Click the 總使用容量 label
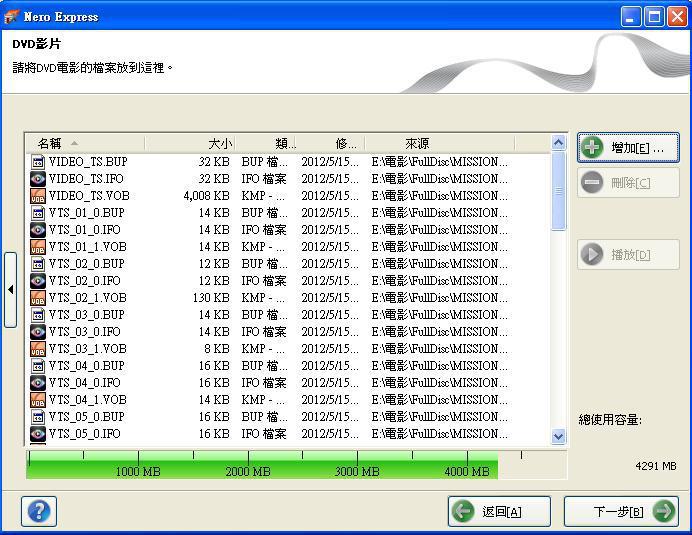 [610, 419]
